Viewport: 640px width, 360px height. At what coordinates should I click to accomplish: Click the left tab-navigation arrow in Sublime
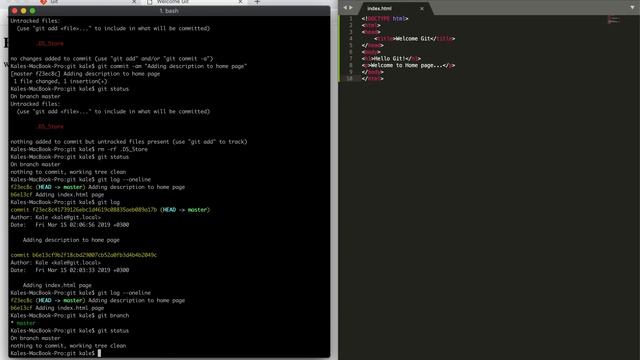[345, 8]
